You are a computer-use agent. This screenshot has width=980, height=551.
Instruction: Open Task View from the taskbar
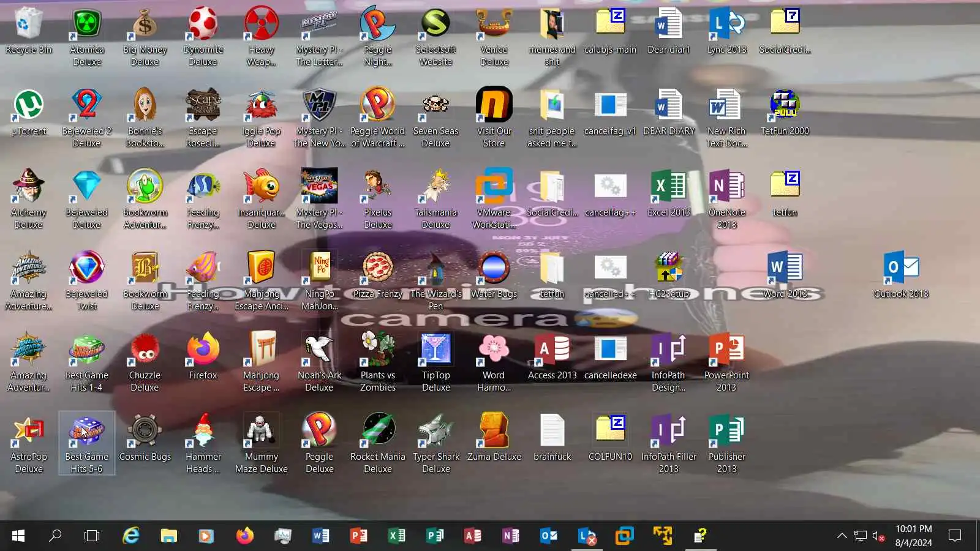pyautogui.click(x=92, y=536)
